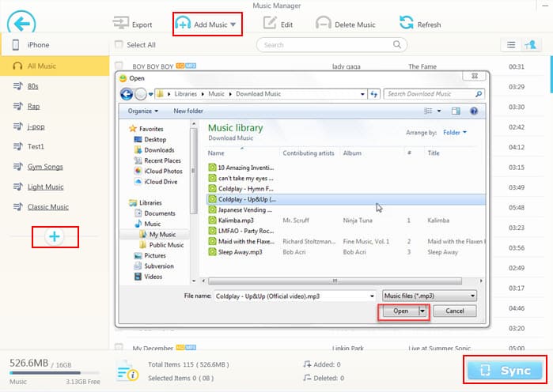Select the Sleep Away.mp3 file
Image resolution: width=553 pixels, height=392 pixels.
(x=240, y=252)
